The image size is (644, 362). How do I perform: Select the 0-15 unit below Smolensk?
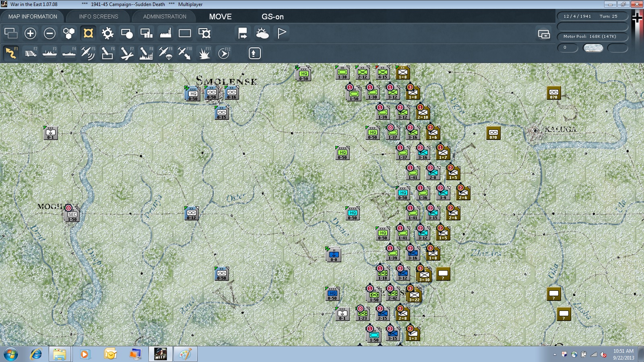click(222, 113)
